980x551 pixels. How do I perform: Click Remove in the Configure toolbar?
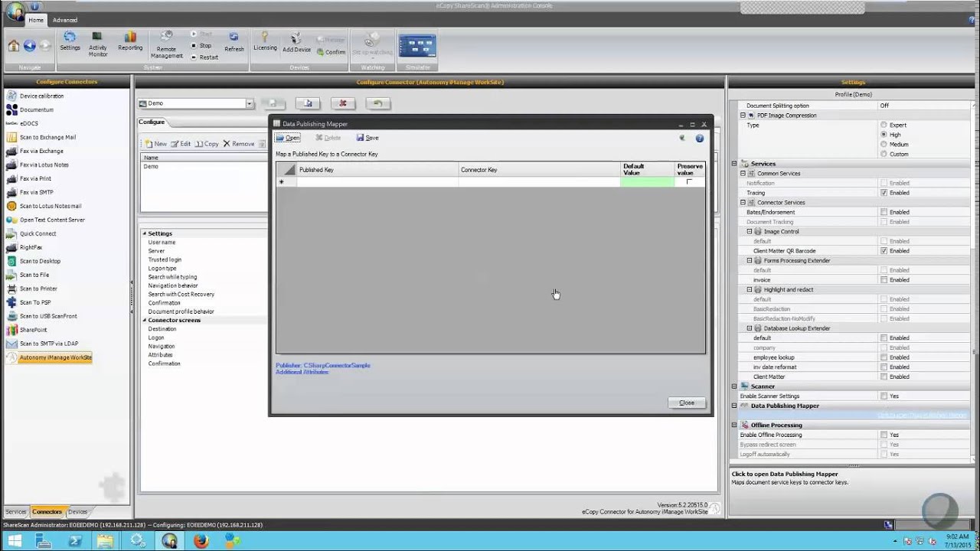click(x=238, y=144)
